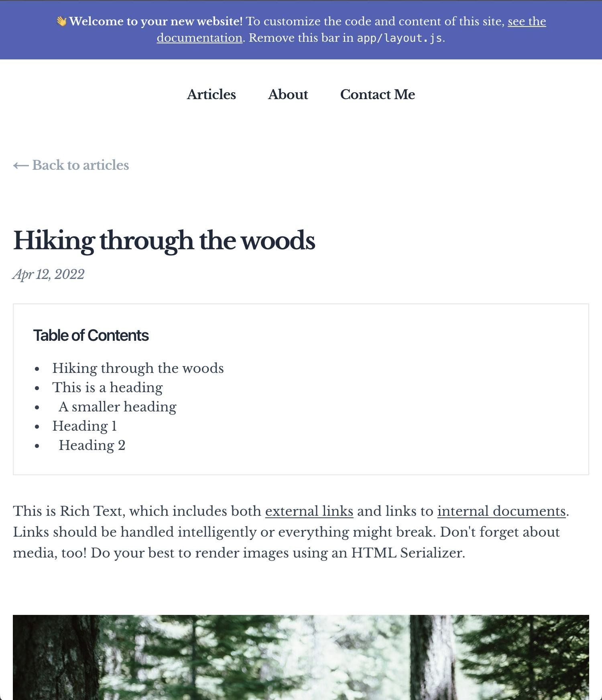Click the app/layout.js code text

[399, 38]
